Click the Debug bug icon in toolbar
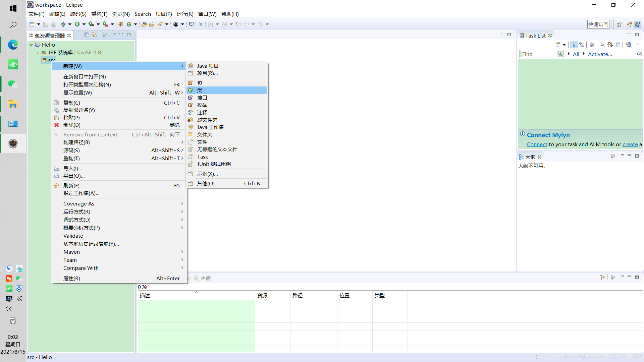The height and width of the screenshot is (362, 644). tap(63, 24)
